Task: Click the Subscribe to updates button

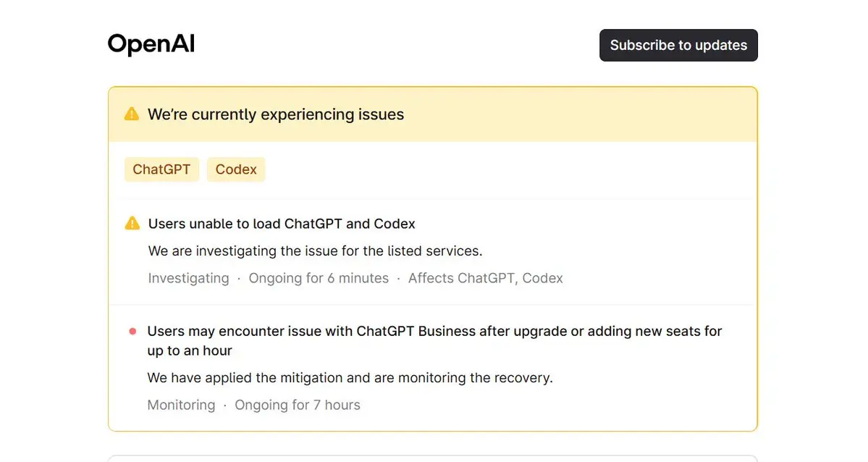Action: (678, 45)
